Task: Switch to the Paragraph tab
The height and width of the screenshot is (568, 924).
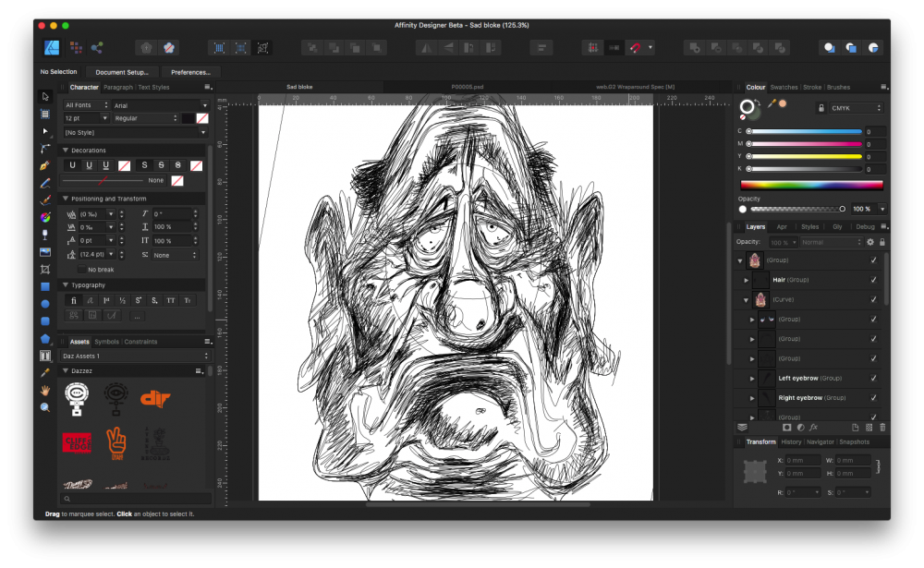Action: point(120,87)
